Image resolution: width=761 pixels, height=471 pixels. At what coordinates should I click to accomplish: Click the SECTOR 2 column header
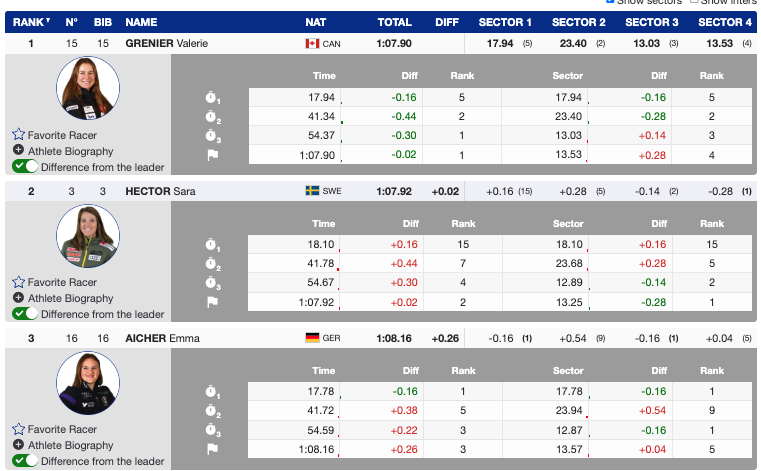[x=579, y=22]
